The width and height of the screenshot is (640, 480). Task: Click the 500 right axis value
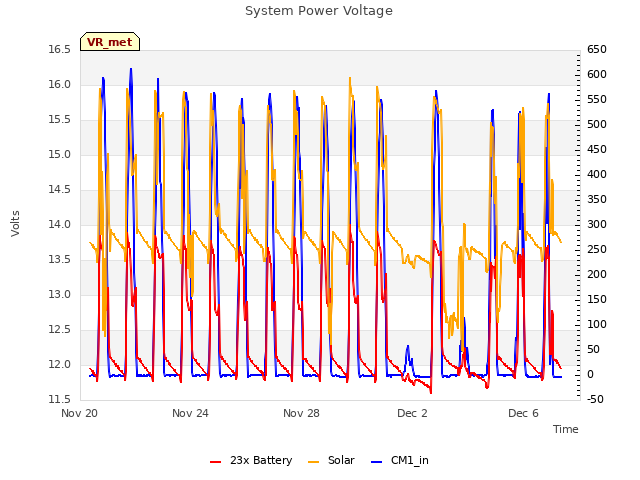pyautogui.click(x=597, y=124)
